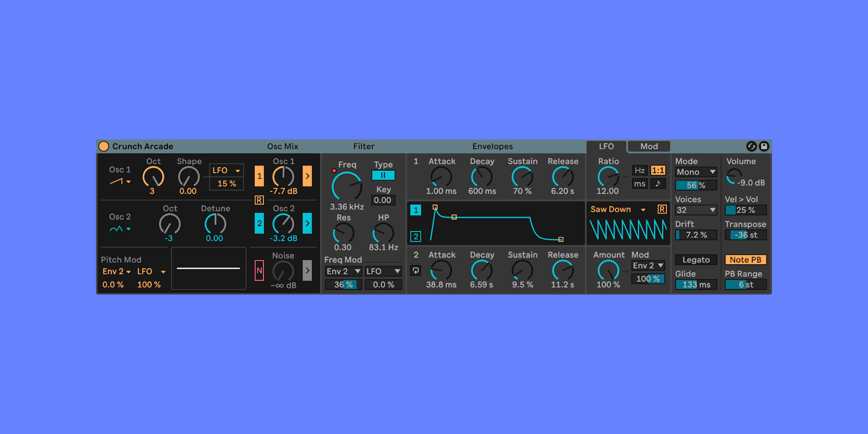The image size is (868, 434).
Task: Toggle LFO retrigger R button
Action: click(662, 210)
